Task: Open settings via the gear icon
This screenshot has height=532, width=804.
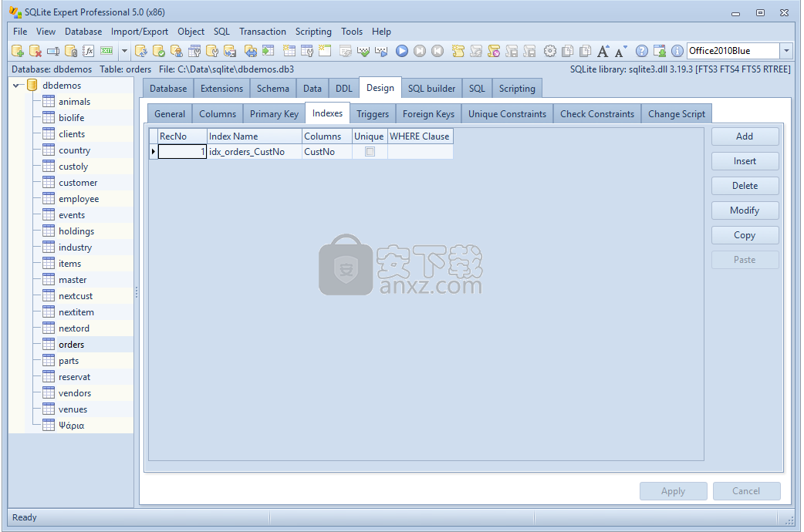Action: coord(549,51)
